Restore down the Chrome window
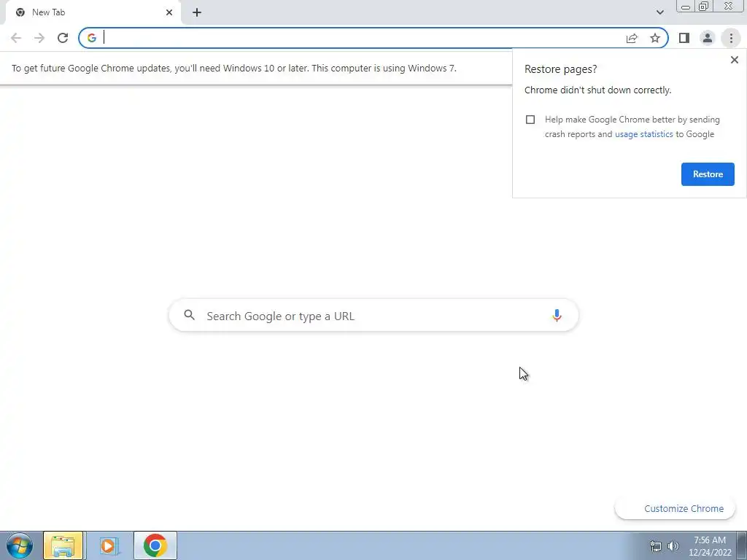This screenshot has height=560, width=747. click(x=703, y=6)
